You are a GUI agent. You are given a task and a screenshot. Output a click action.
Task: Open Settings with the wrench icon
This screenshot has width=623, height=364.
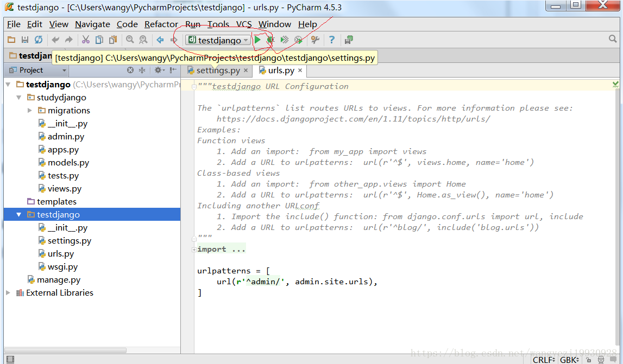click(315, 40)
